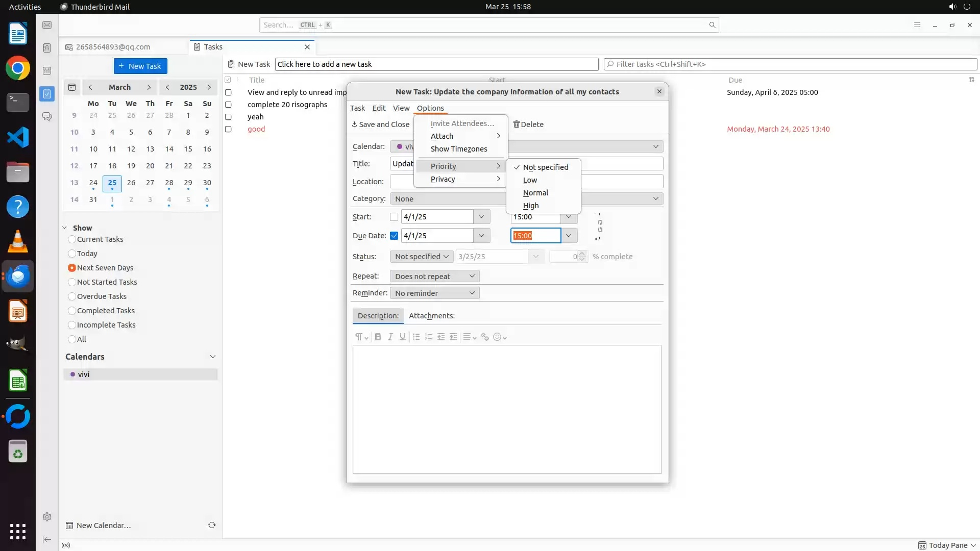980x551 pixels.
Task: Select the Overdue Tasks radio button
Action: tap(72, 296)
